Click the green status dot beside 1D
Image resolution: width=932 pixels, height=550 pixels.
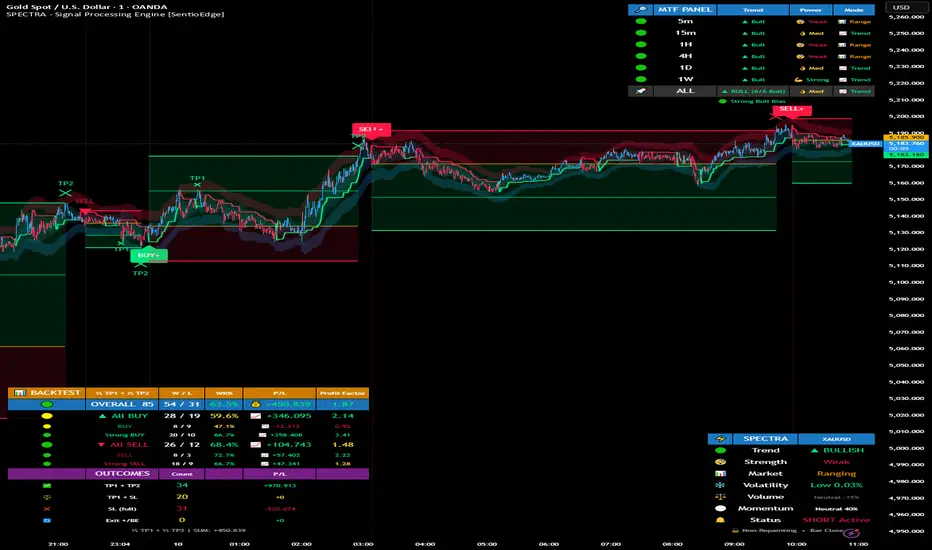(641, 68)
